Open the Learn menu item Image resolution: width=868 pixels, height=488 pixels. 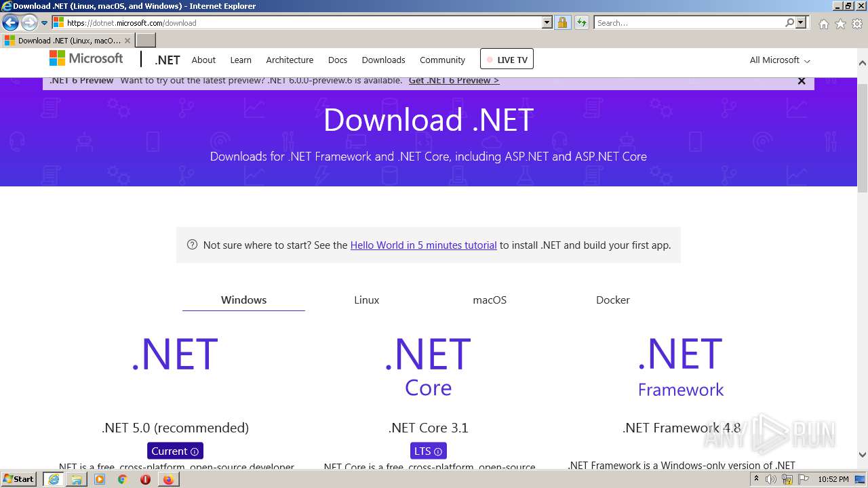241,60
